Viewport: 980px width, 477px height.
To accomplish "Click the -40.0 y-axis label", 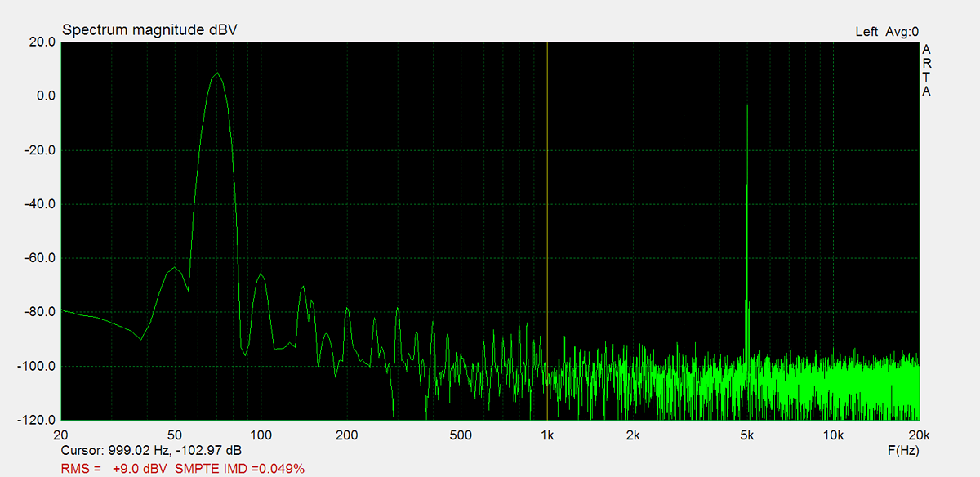I will pyautogui.click(x=38, y=204).
